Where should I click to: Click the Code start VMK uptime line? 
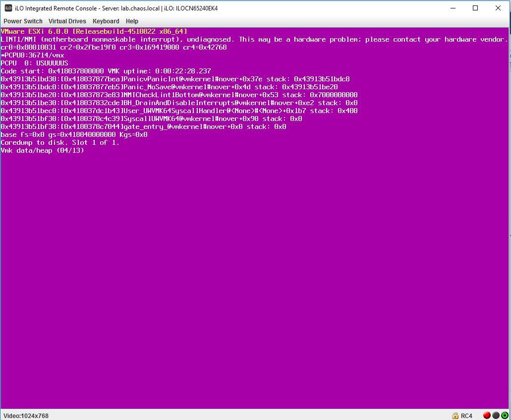tap(106, 71)
